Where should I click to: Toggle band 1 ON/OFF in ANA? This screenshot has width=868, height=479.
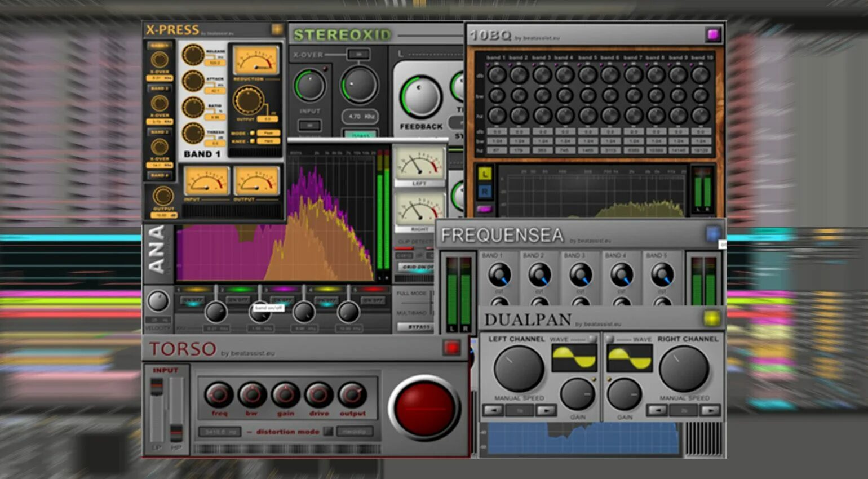[x=193, y=300]
